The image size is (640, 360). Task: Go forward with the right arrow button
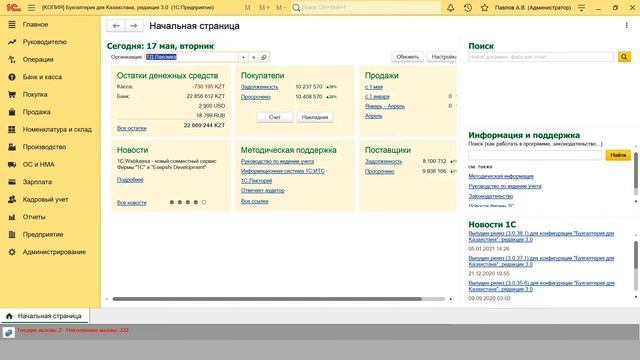[x=134, y=26]
